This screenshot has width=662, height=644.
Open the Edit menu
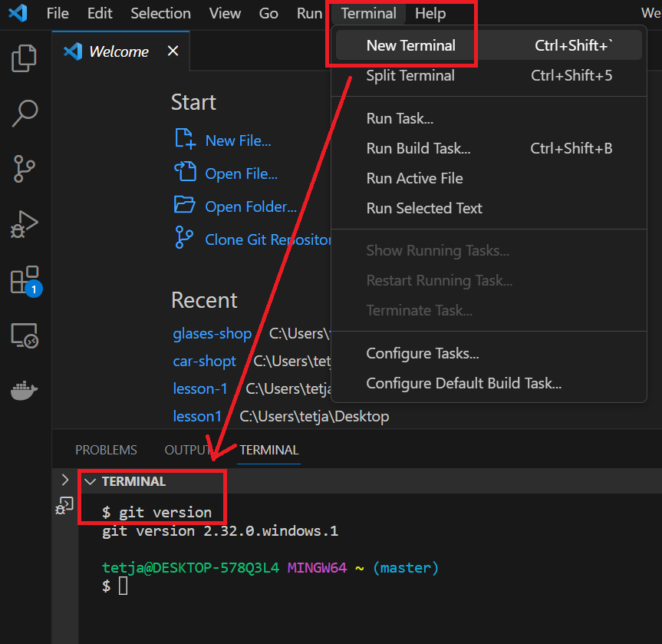click(x=100, y=14)
